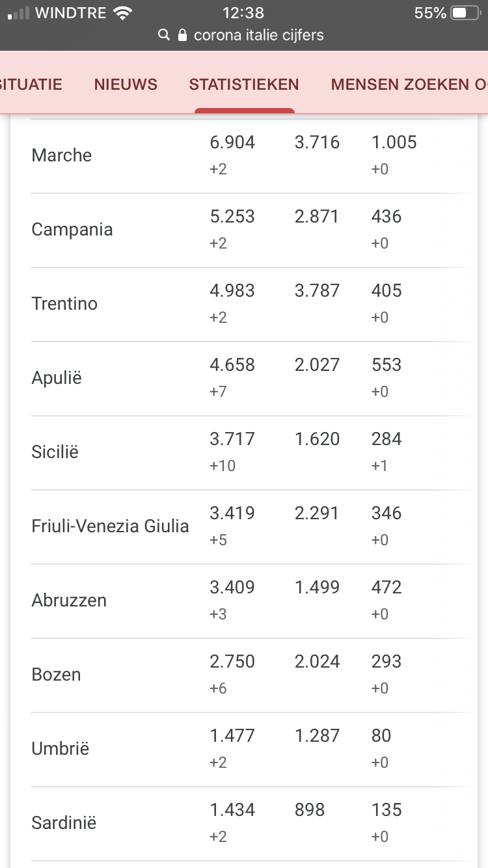Open the Mensen zoeken ook tab
Screen dimensions: 488x868
pos(409,85)
